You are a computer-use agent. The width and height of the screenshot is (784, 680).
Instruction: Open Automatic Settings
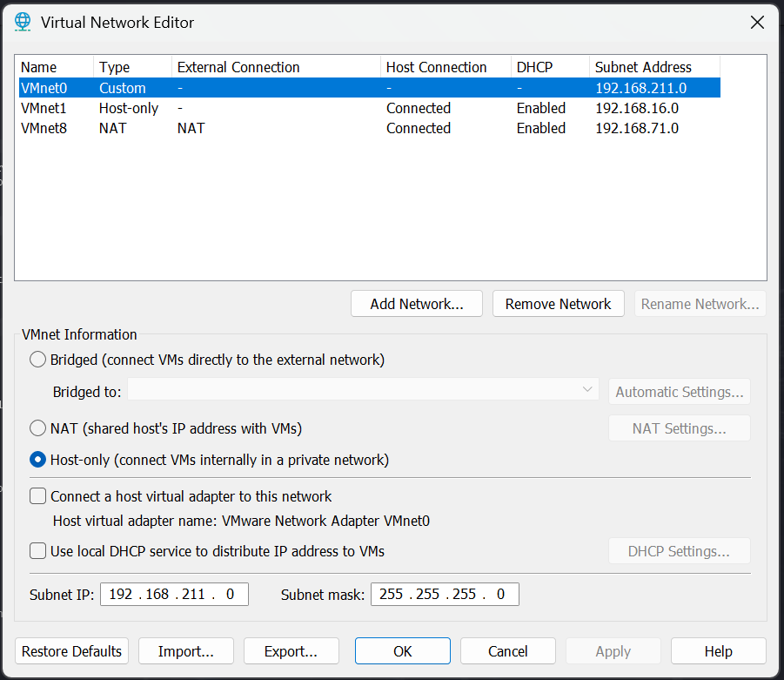tap(679, 392)
